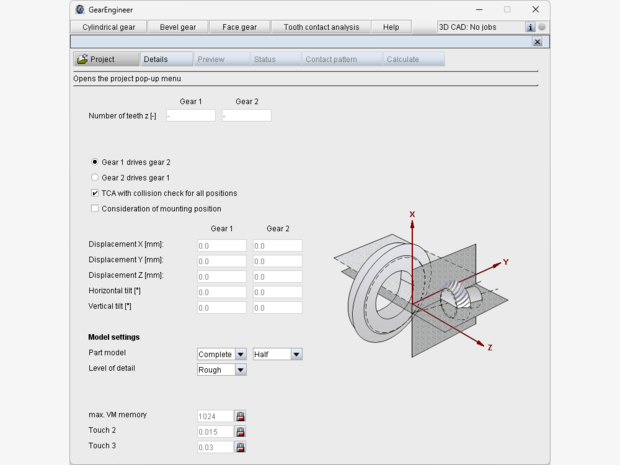
Task: Enable Consideration of mounting position checkbox
Action: [95, 208]
